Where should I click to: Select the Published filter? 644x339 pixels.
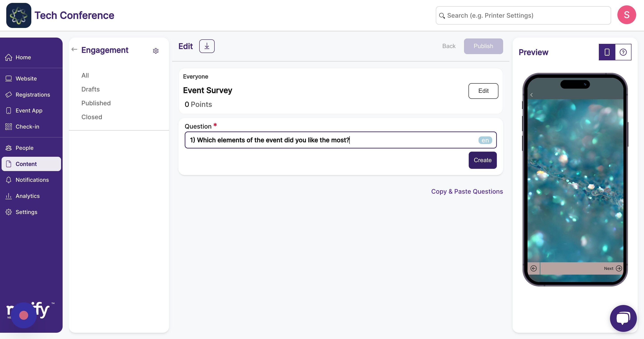96,103
